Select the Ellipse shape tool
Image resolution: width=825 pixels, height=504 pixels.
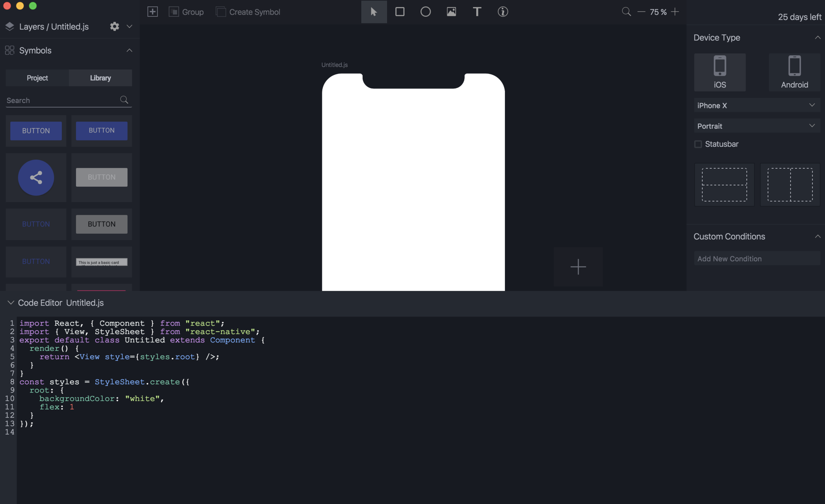point(425,12)
